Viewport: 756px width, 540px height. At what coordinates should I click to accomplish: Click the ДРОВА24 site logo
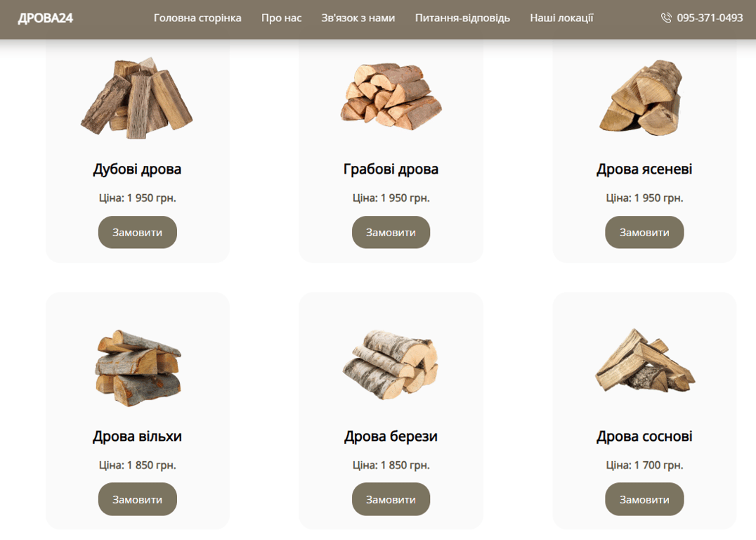[x=46, y=18]
